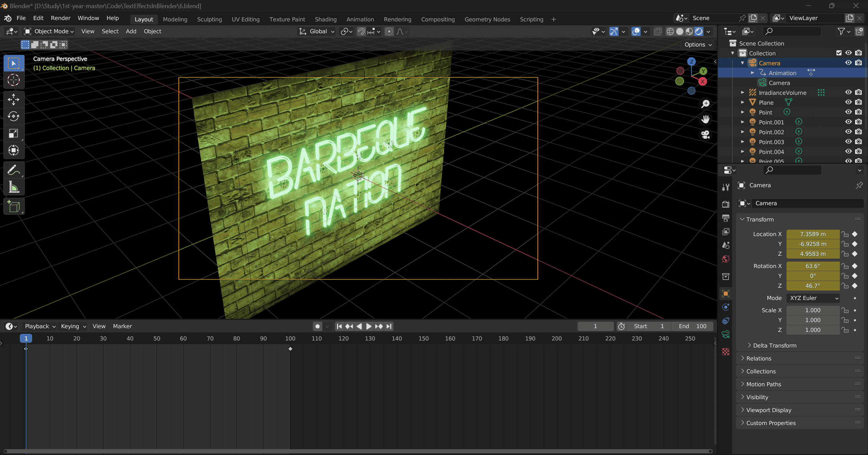Switch to the Geometry Nodes workspace tab
The height and width of the screenshot is (455, 868).
(x=487, y=19)
